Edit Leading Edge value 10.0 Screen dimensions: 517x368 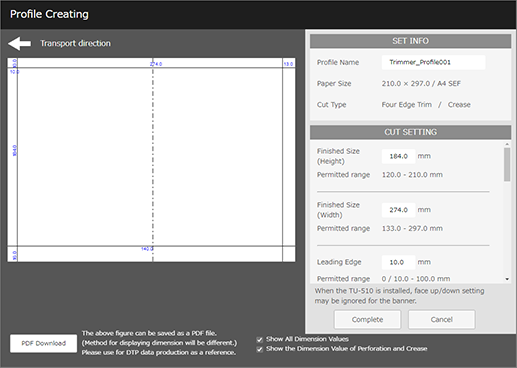[x=399, y=262]
